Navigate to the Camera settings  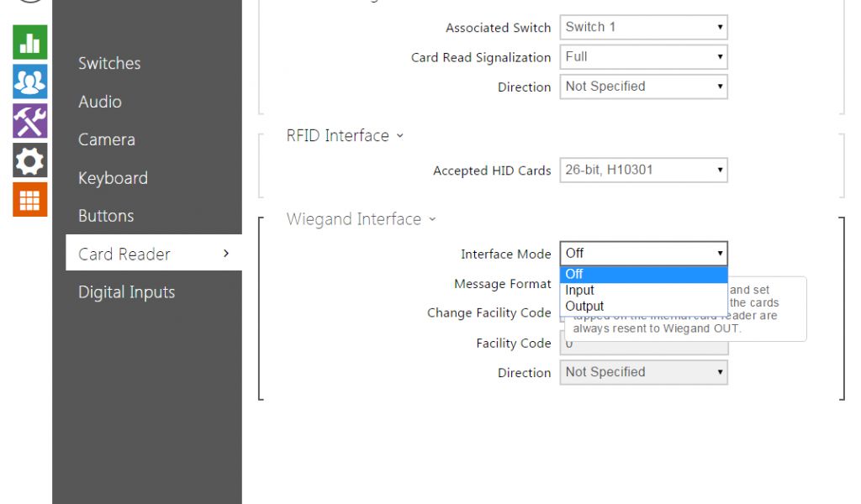click(x=107, y=139)
